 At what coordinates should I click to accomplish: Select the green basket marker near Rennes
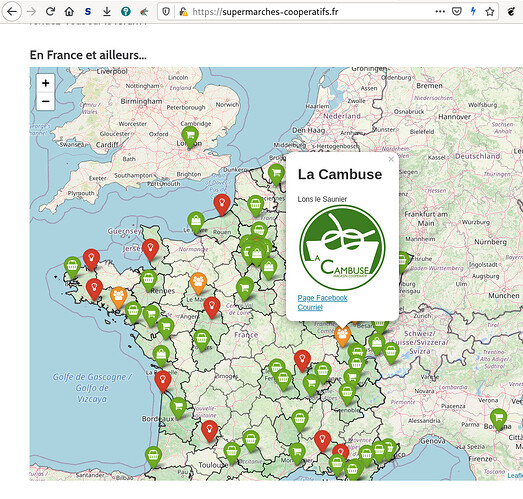[x=149, y=280]
